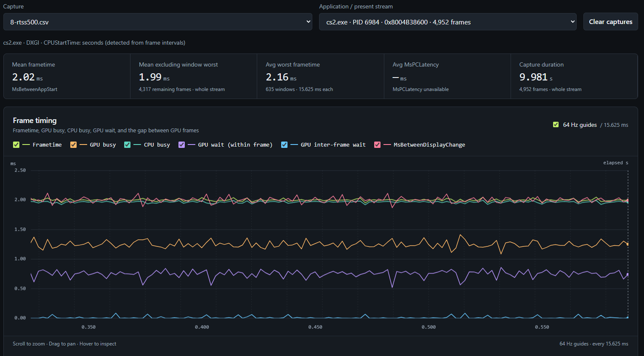Image resolution: width=644 pixels, height=356 pixels.
Task: Click the Avg MsPCLatency stat card
Action: tap(447, 76)
